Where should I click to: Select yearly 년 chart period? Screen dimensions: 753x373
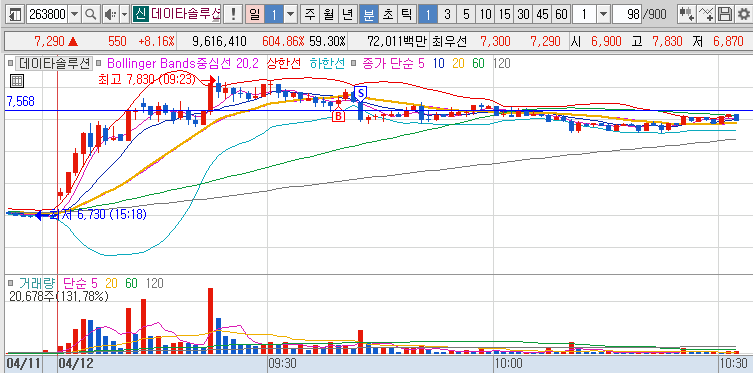pyautogui.click(x=348, y=14)
